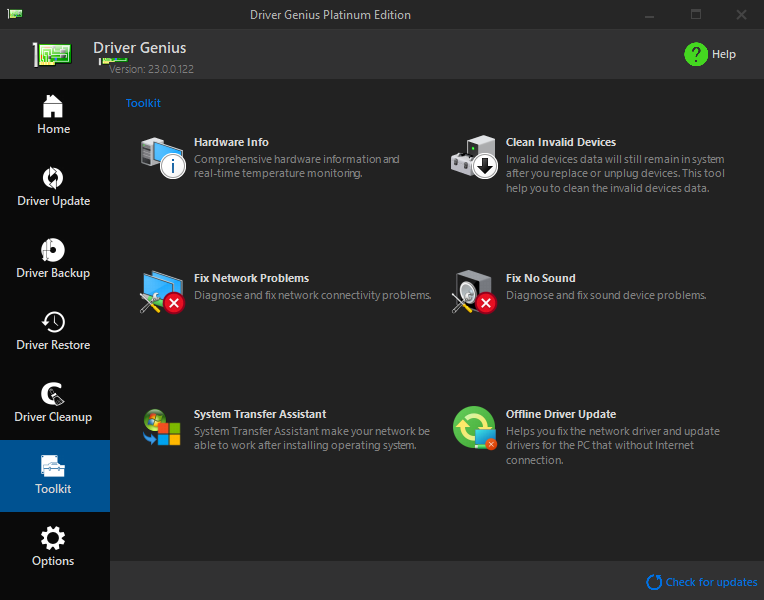Screen dimensions: 764x600
Task: Choose the Driver Restore clock icon
Action: (53, 322)
